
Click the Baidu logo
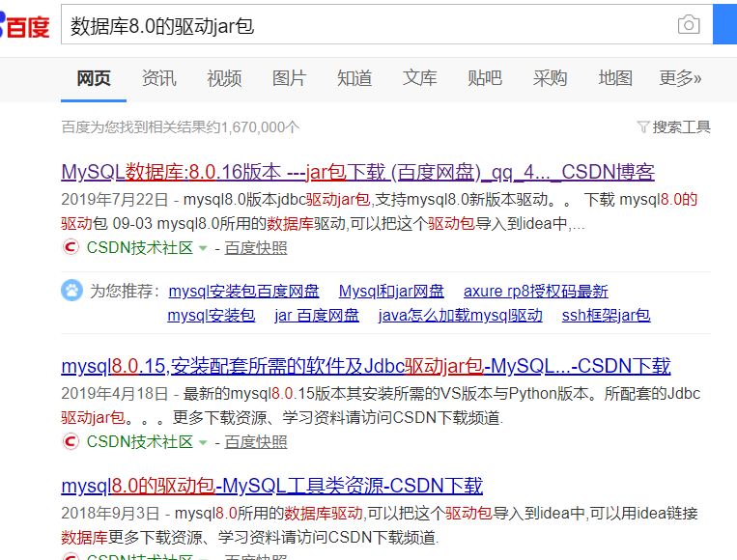coord(24,26)
